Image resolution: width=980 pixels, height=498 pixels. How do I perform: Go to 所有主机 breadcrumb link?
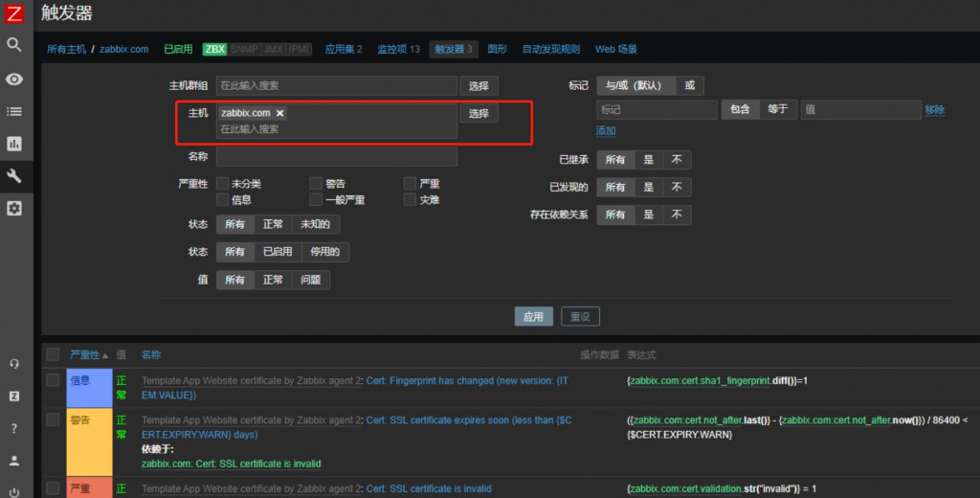(66, 49)
